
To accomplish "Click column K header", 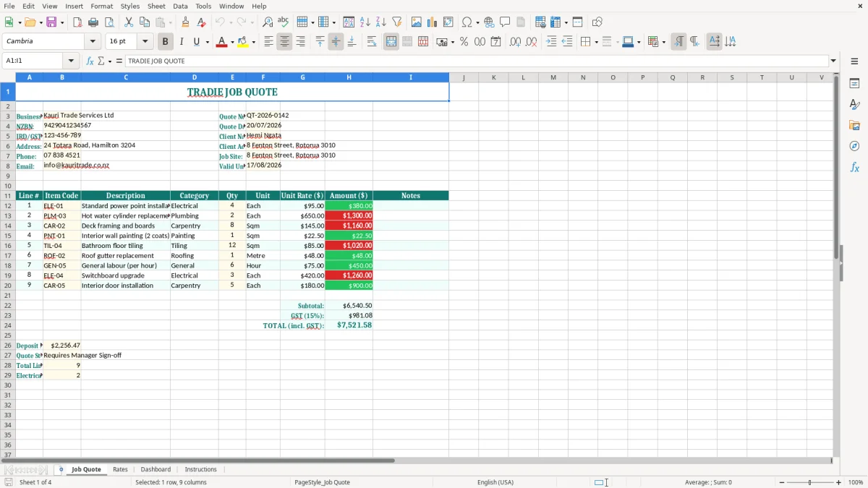I will click(493, 77).
